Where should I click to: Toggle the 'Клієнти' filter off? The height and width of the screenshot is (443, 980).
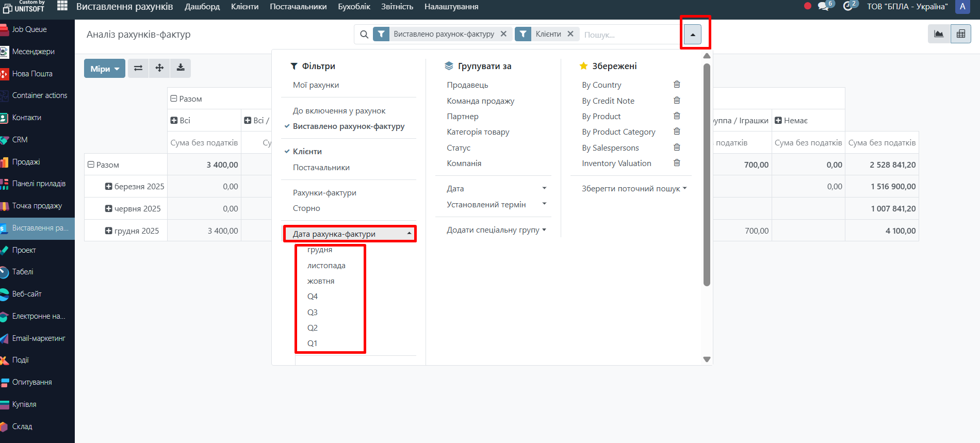[x=307, y=152]
